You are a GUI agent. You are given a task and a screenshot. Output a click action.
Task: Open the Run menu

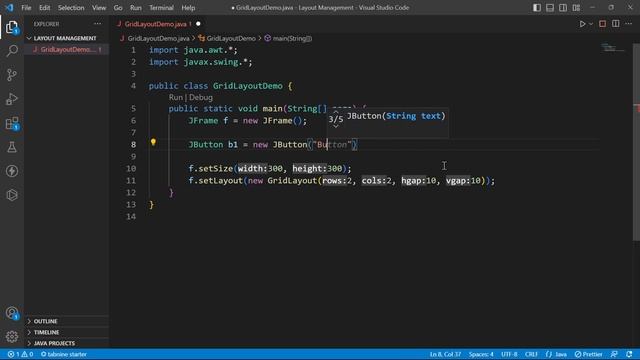136,8
